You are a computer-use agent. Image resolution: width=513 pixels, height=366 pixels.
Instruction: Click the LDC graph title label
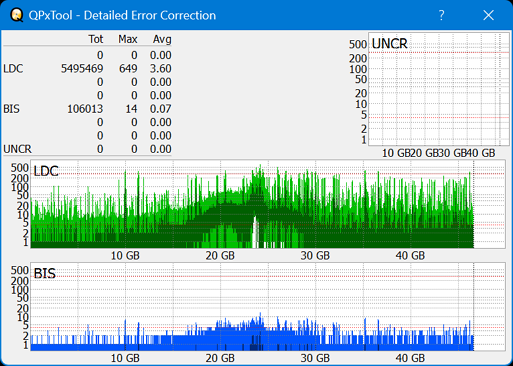pyautogui.click(x=46, y=171)
